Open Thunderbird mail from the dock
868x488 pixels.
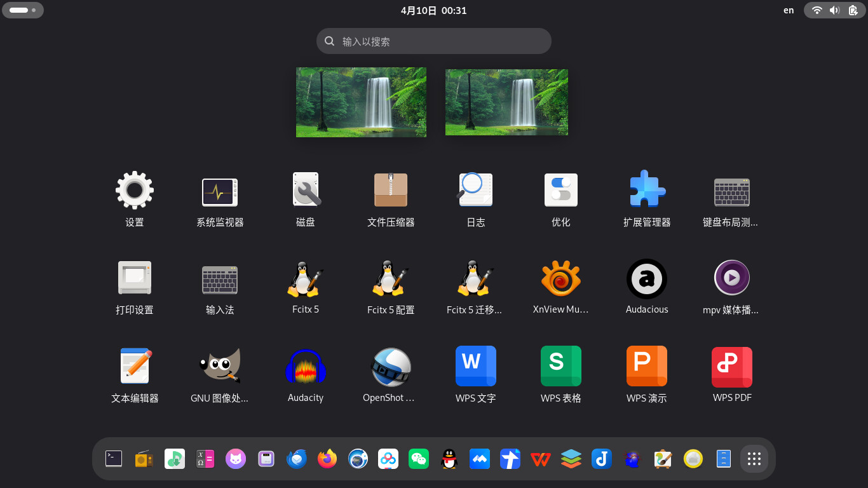pos(297,459)
